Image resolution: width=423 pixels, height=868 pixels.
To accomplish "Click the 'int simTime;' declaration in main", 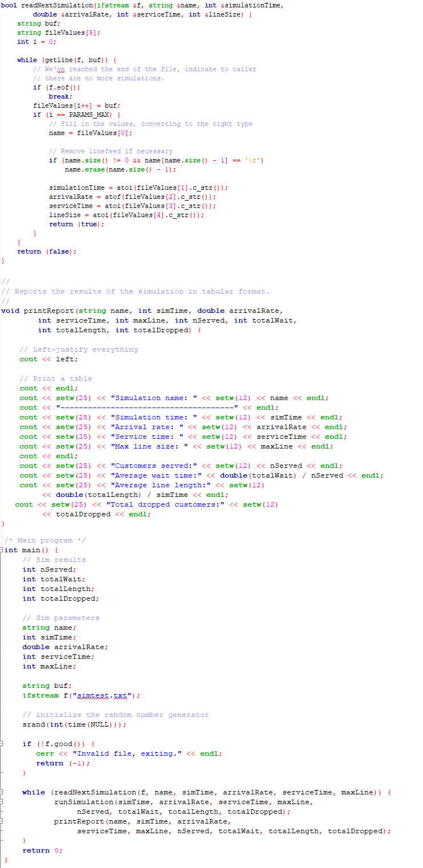I will pyautogui.click(x=49, y=637).
